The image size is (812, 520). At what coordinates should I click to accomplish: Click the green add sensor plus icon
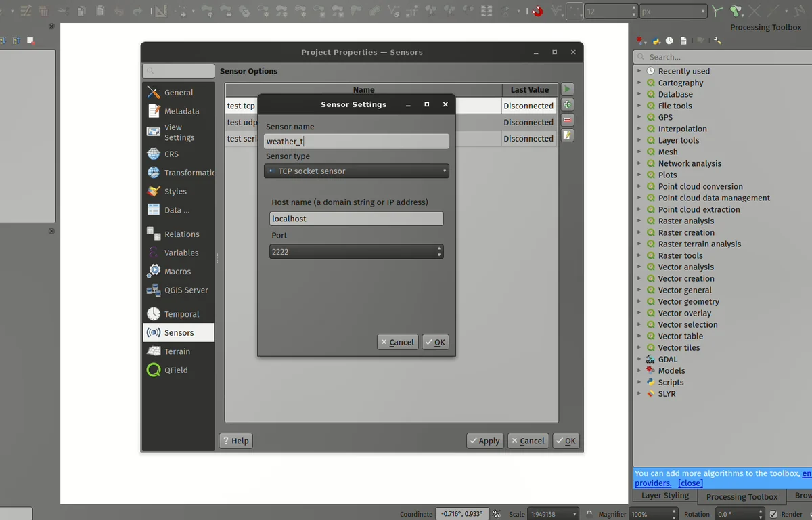pyautogui.click(x=568, y=105)
